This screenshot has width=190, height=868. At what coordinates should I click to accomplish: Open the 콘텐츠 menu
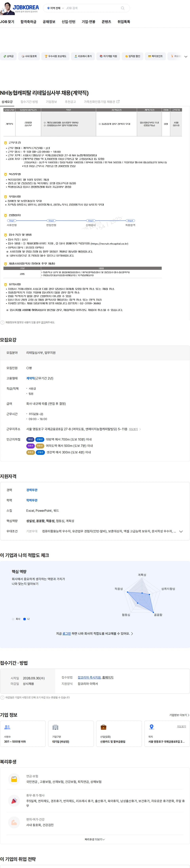106,22
